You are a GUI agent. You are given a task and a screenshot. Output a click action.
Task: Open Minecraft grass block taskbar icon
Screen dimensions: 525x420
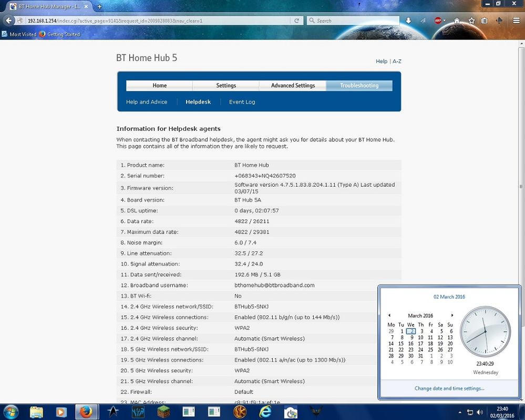pyautogui.click(x=163, y=412)
